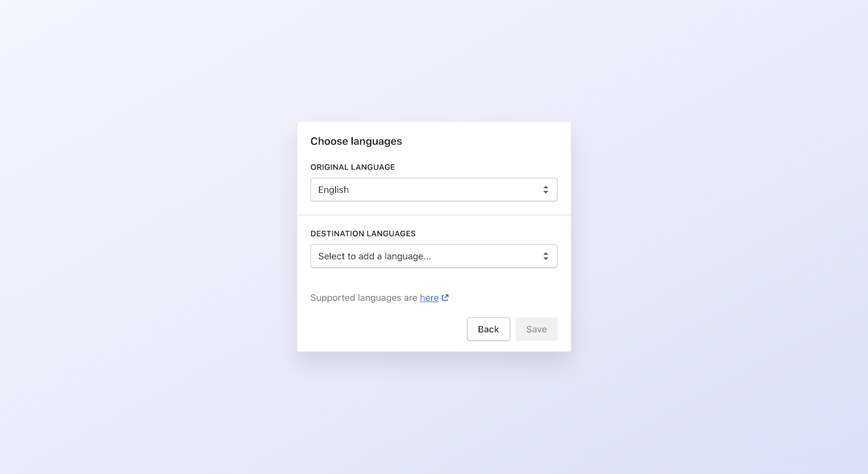Click the "Choose languages" heading
868x474 pixels.
pos(356,141)
